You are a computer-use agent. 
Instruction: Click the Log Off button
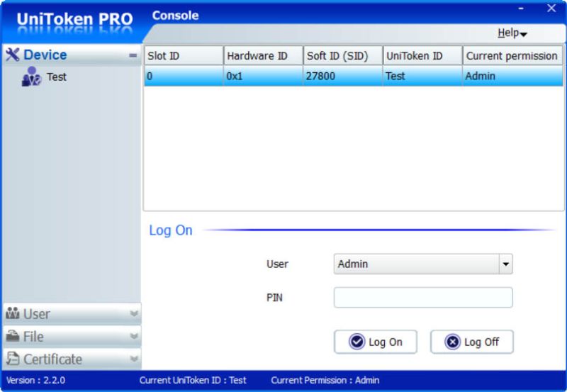pyautogui.click(x=471, y=342)
